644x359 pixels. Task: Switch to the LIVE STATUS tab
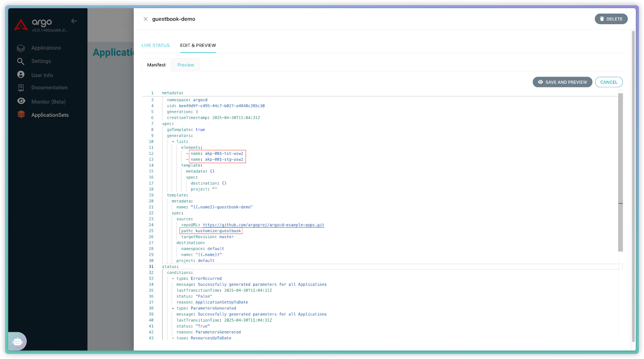point(156,46)
